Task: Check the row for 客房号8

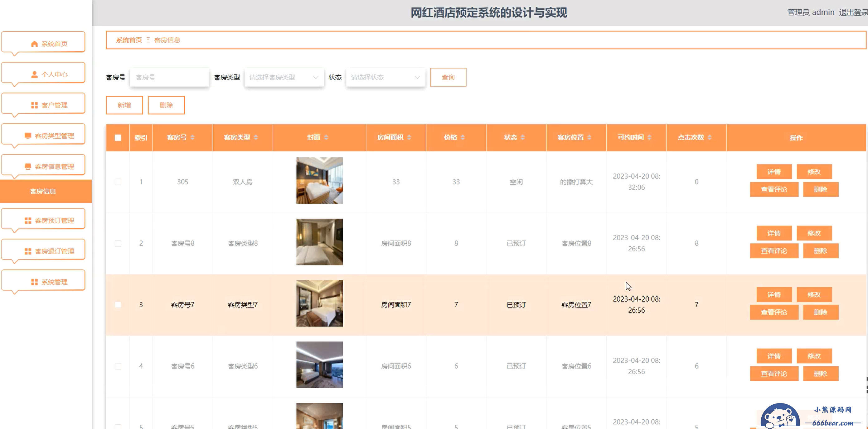Action: tap(118, 243)
